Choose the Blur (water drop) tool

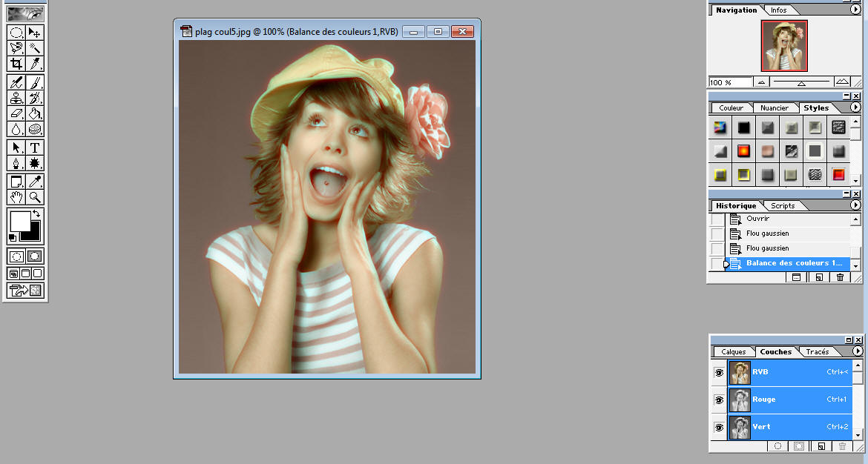(16, 129)
